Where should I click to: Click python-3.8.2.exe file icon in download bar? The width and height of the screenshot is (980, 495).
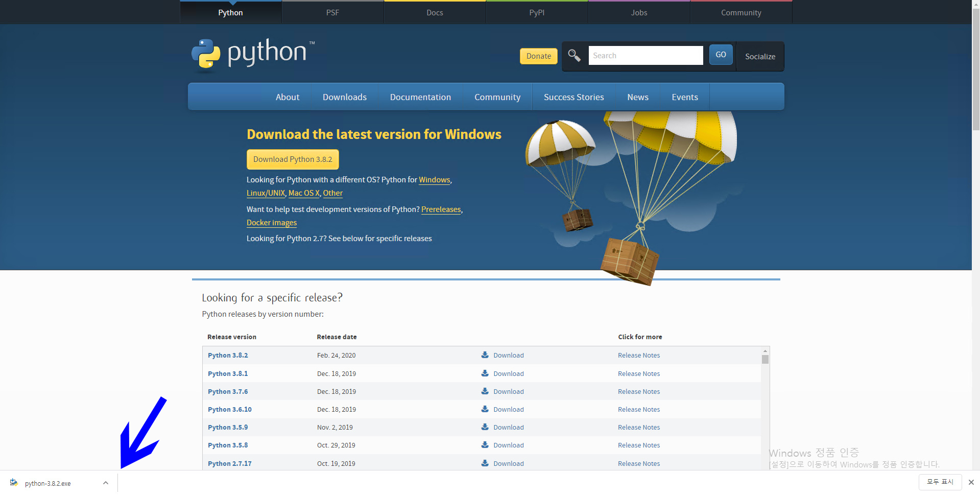point(14,483)
